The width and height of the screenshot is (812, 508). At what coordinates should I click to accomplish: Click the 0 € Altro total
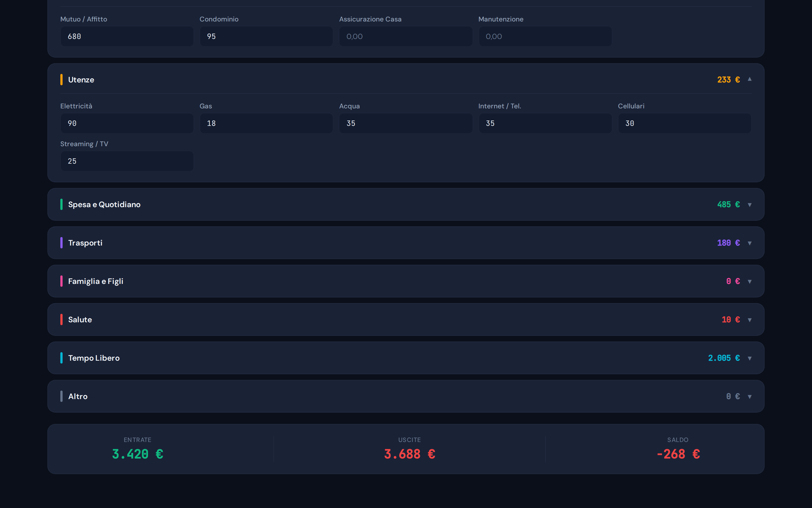coord(733,397)
